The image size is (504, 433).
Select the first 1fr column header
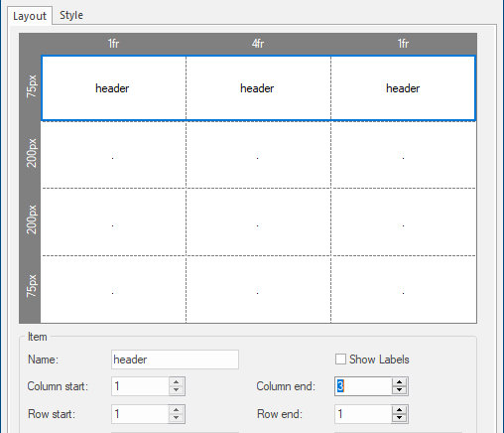coord(113,44)
